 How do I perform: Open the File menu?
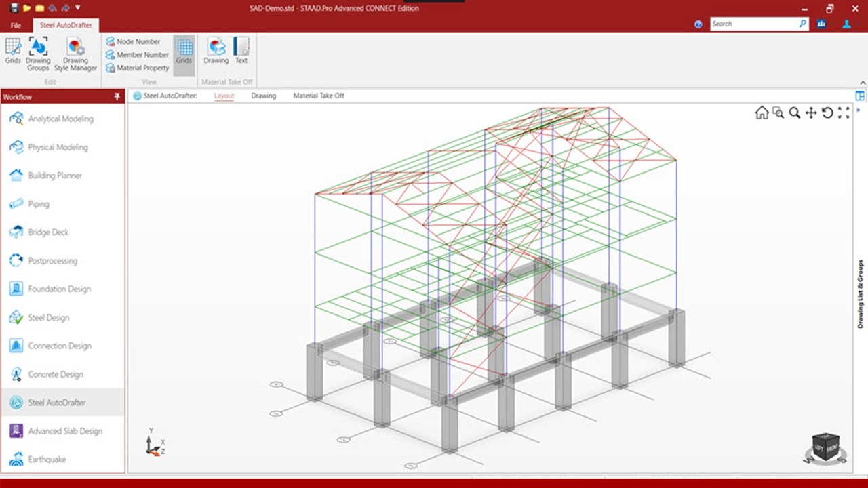coord(16,26)
